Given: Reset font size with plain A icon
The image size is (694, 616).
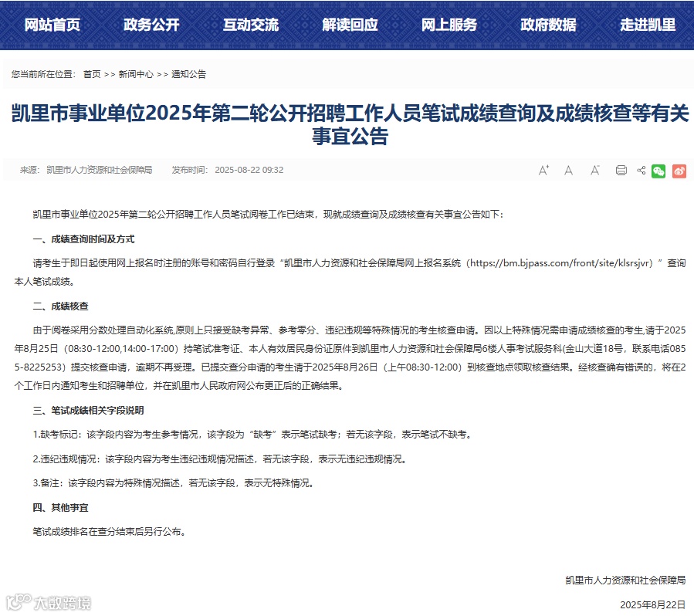Looking at the screenshot, I should tap(569, 171).
